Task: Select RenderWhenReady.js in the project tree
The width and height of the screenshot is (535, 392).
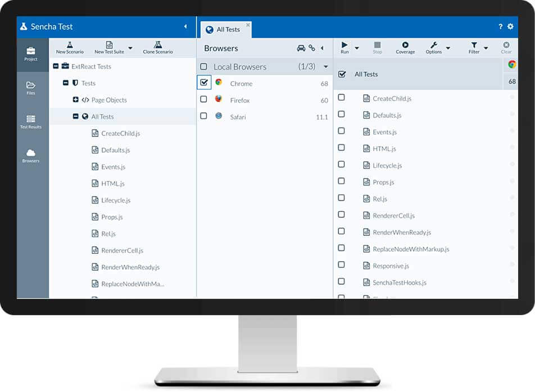Action: click(x=130, y=267)
